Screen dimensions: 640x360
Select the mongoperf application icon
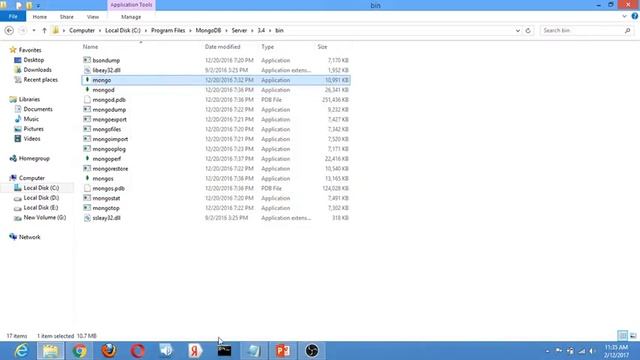click(x=87, y=159)
